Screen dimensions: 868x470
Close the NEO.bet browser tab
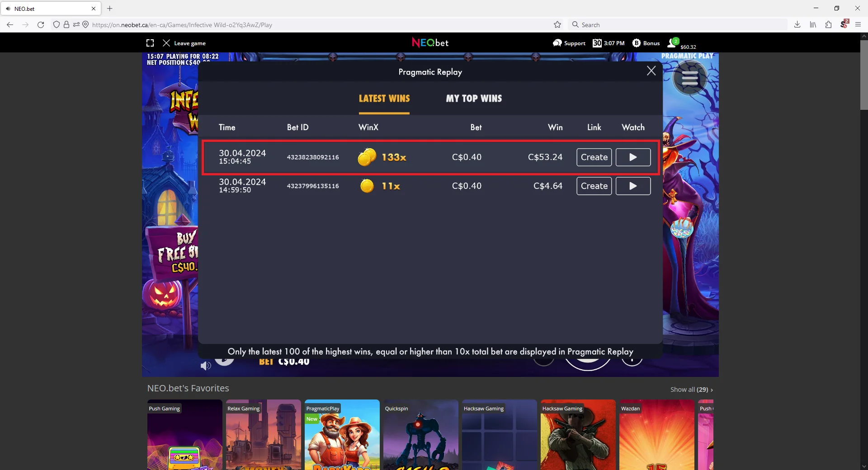coord(94,9)
